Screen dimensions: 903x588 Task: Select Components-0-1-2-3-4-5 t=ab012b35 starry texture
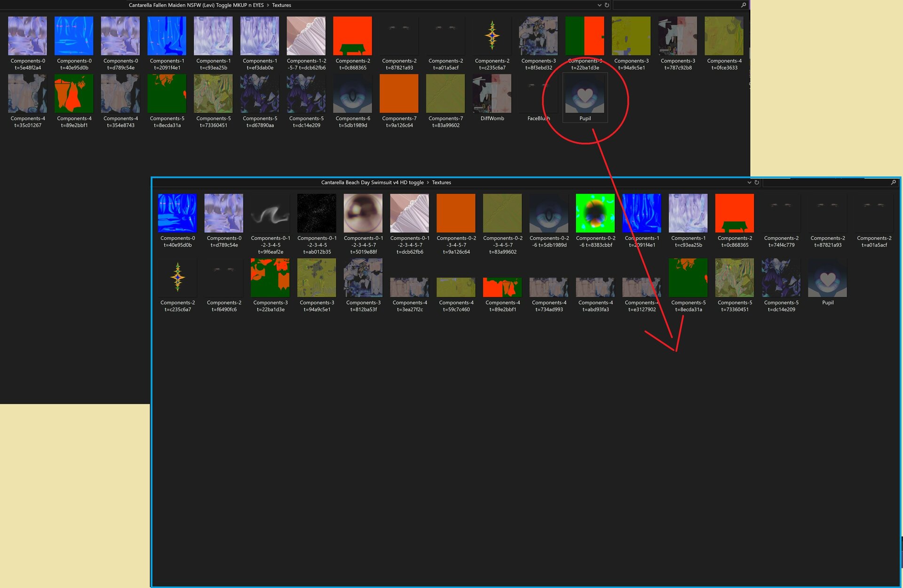[317, 224]
